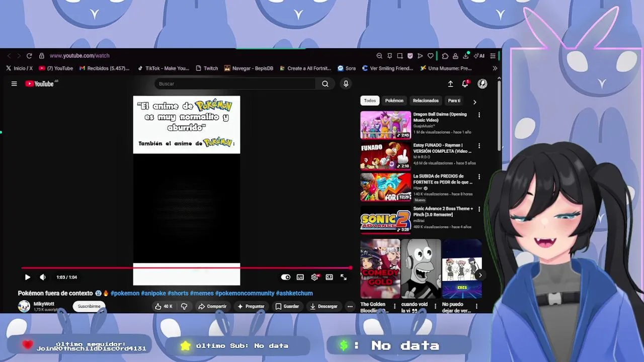
Task: Open the Inicio / X bookmark
Action: click(20, 68)
